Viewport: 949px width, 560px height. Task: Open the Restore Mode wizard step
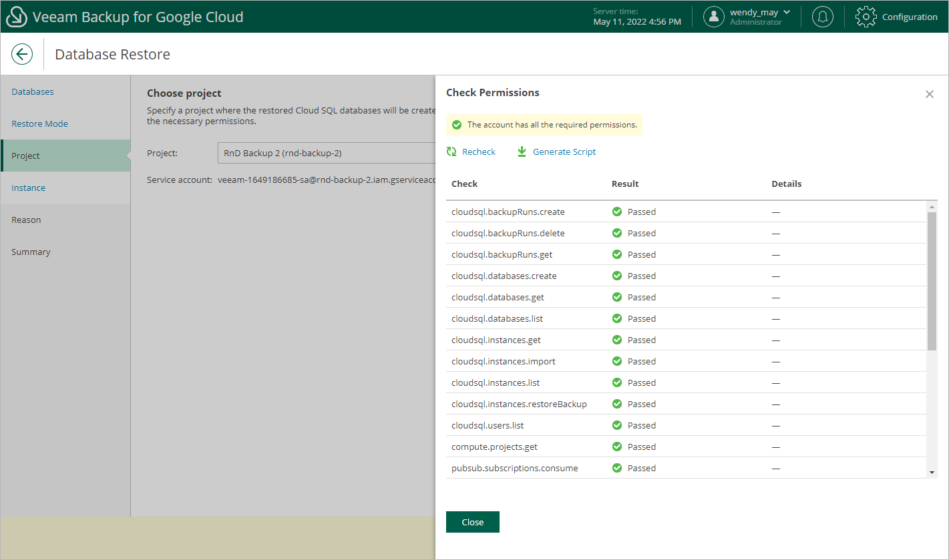click(x=65, y=123)
